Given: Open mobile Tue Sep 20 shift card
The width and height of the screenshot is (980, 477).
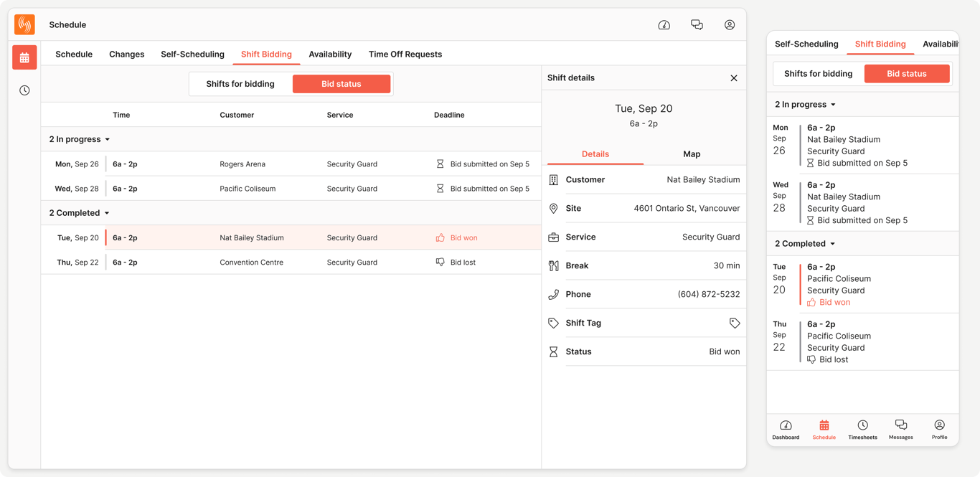Looking at the screenshot, I should click(863, 285).
